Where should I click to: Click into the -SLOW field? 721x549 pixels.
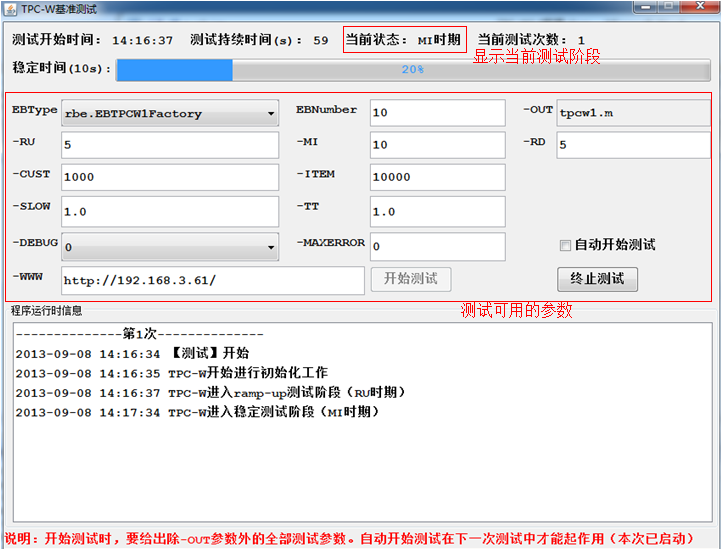point(170,212)
